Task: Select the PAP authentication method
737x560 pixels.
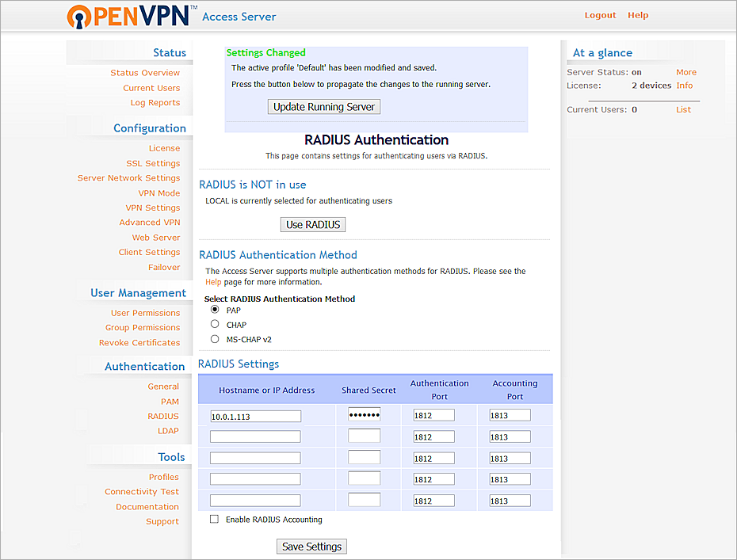Action: click(215, 310)
